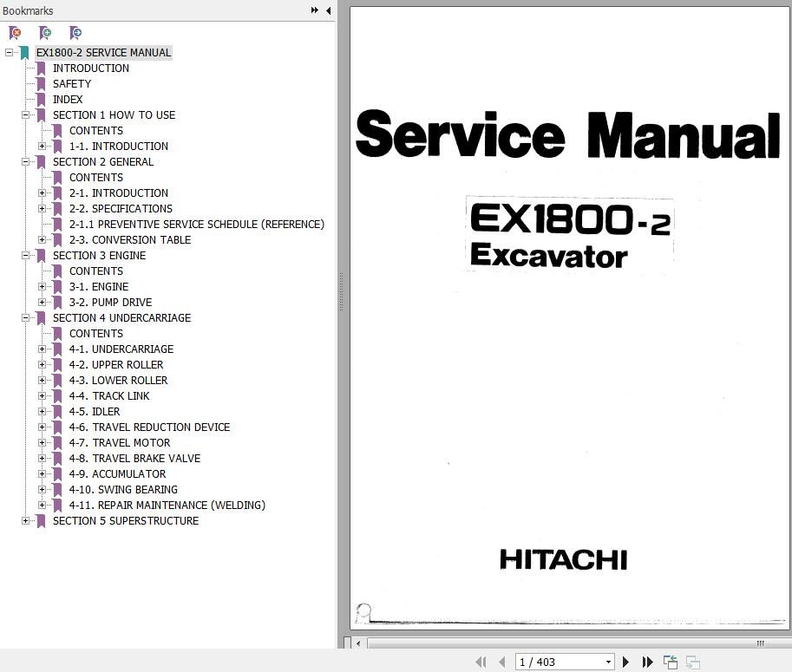
Task: Click the page number input field
Action: click(558, 662)
